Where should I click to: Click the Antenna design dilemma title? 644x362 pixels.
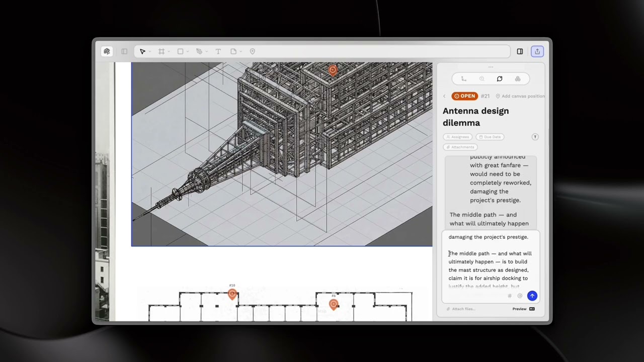point(475,117)
